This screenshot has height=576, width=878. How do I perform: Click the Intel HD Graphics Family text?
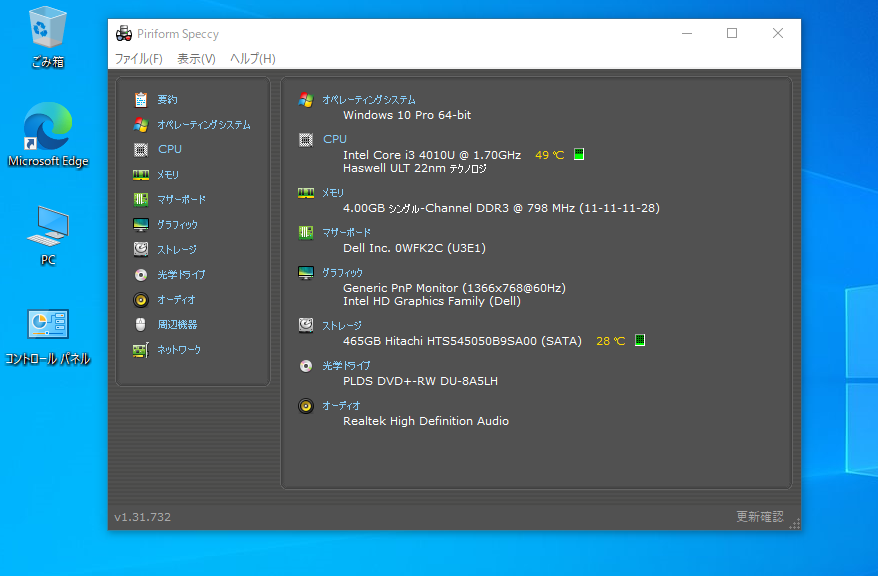pyautogui.click(x=432, y=301)
